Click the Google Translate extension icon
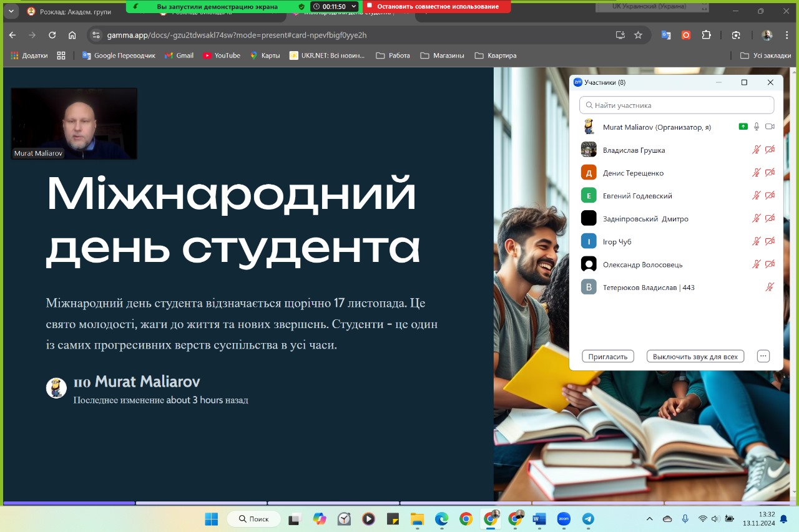This screenshot has width=799, height=532. pos(666,35)
